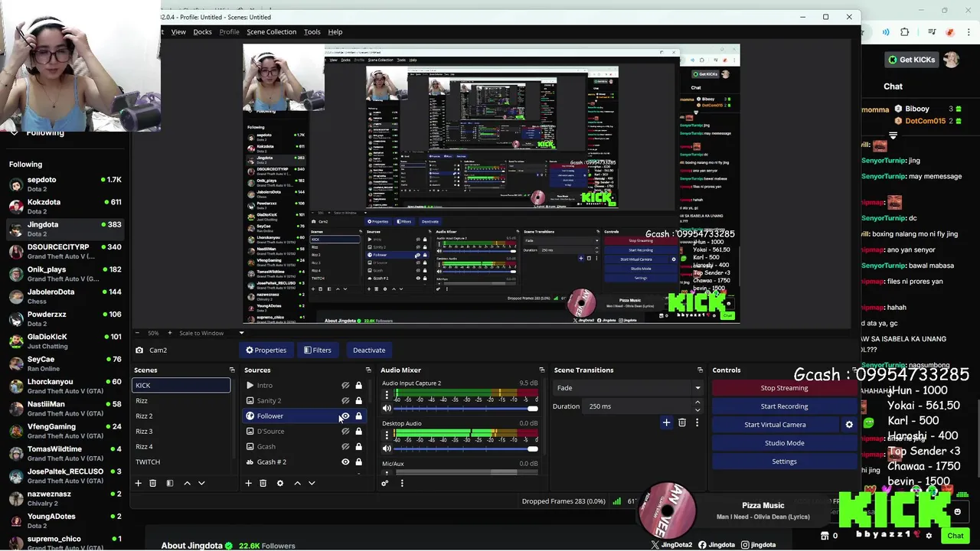Show the Intro source via eye icon
The width and height of the screenshot is (980, 551).
[345, 386]
